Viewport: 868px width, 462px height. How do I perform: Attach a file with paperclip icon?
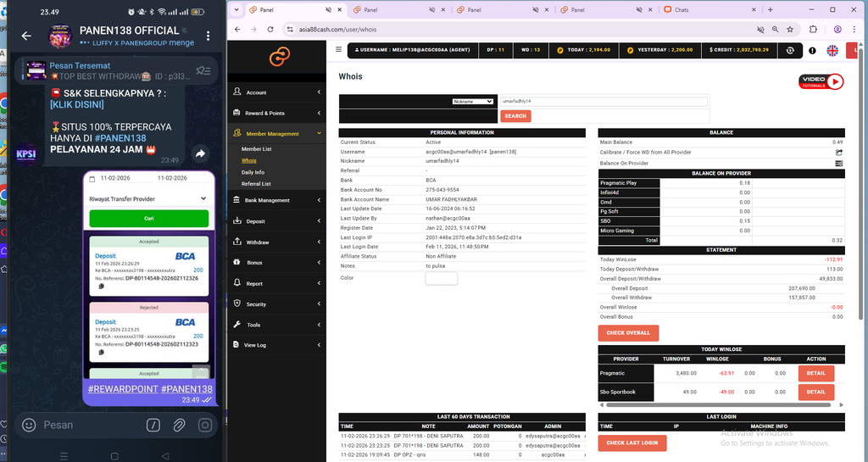[179, 425]
